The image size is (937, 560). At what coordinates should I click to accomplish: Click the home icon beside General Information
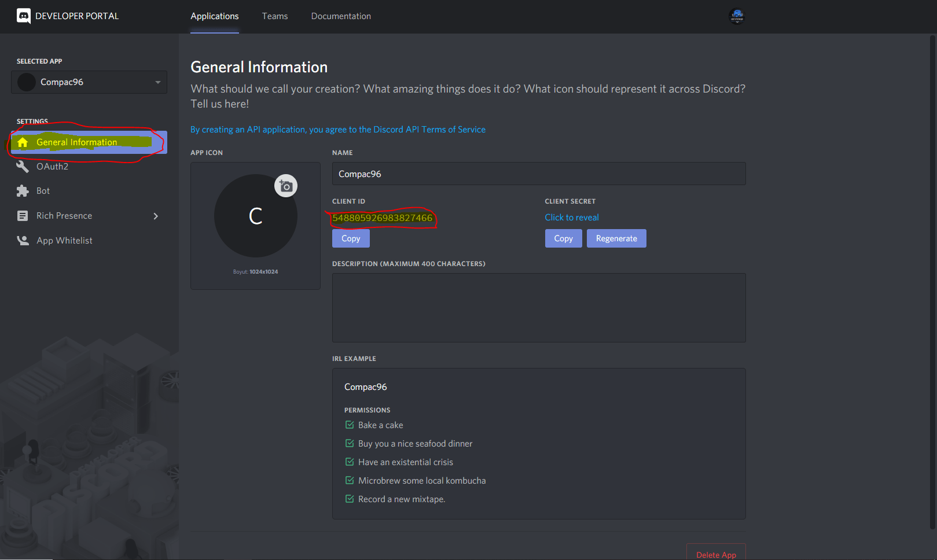[x=23, y=142]
